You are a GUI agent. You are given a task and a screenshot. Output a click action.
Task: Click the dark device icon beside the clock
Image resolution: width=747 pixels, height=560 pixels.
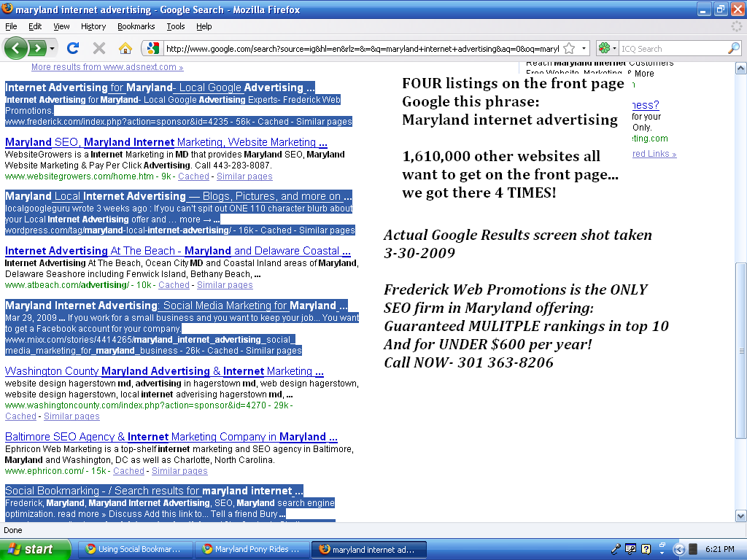(x=693, y=549)
